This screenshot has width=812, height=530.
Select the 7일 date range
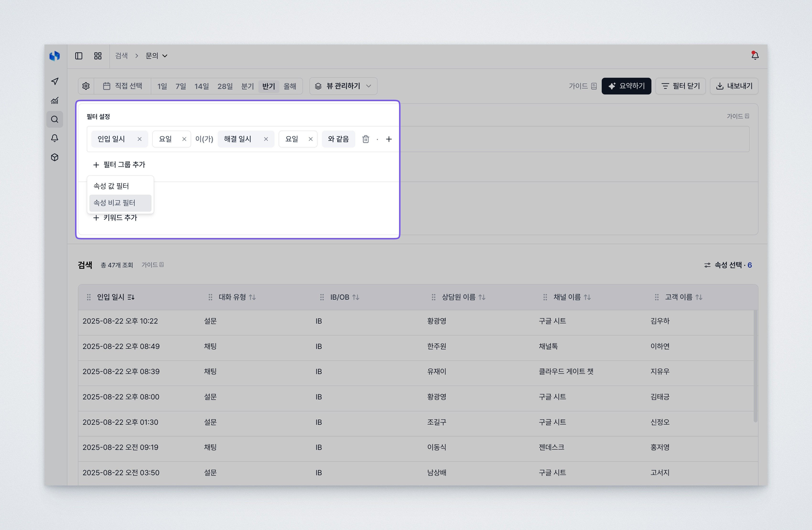pyautogui.click(x=180, y=86)
